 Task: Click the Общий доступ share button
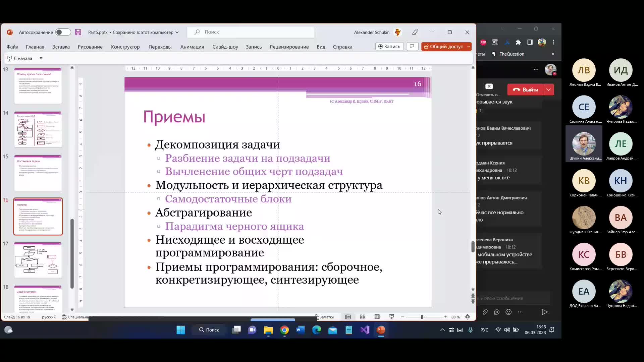[x=443, y=47]
